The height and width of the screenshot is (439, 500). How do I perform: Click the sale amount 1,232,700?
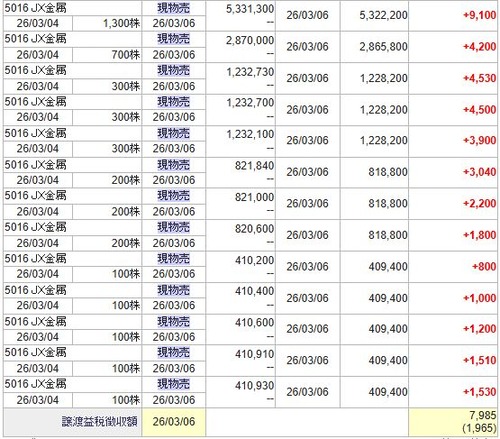(x=250, y=103)
